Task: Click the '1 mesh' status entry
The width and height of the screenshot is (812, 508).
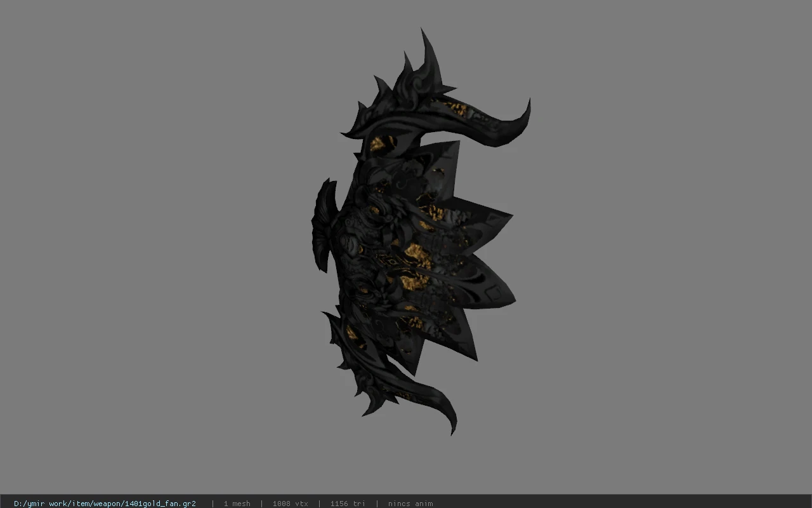Action: (x=237, y=504)
